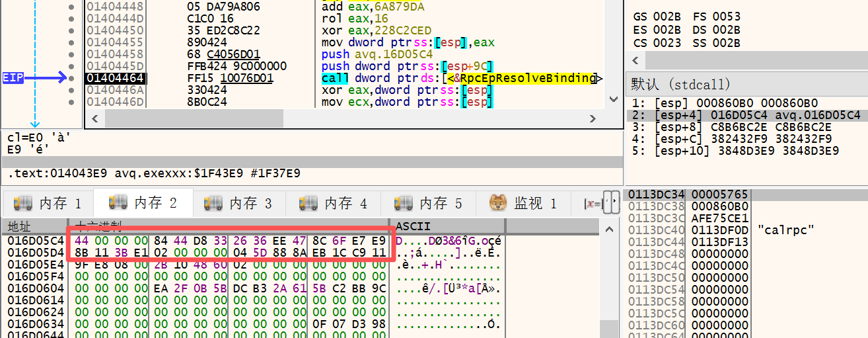The width and height of the screenshot is (868, 338).
Task: Select the push avq.16D05C4 instruction
Action: (377, 54)
